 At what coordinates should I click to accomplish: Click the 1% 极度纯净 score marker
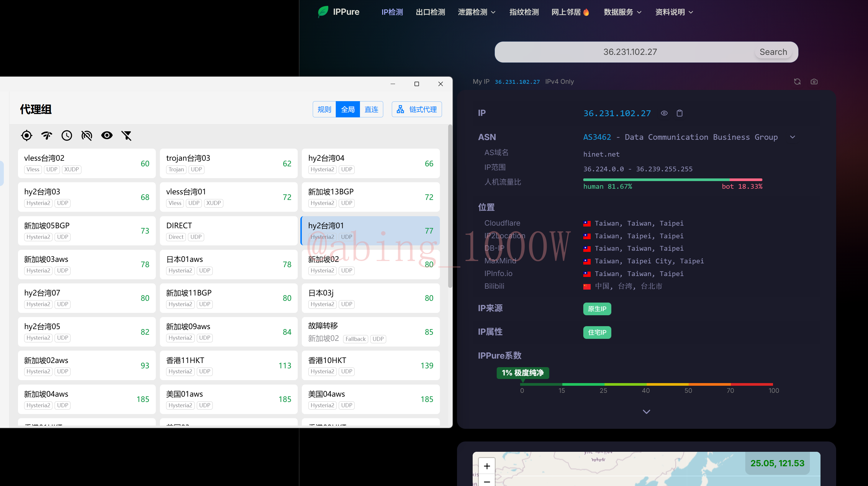pos(523,373)
